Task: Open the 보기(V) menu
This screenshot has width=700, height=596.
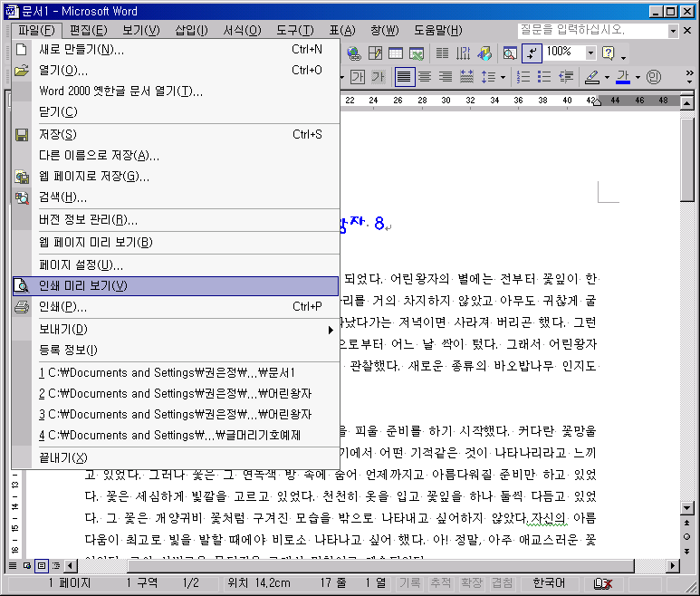Action: (x=141, y=31)
